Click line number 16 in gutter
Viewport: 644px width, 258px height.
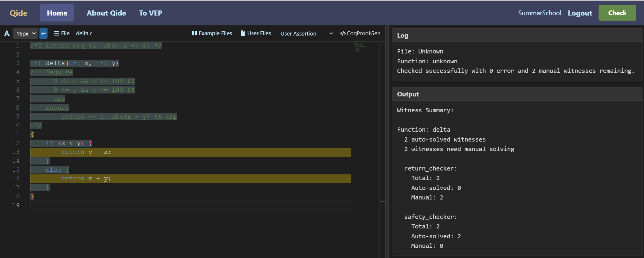click(16, 179)
